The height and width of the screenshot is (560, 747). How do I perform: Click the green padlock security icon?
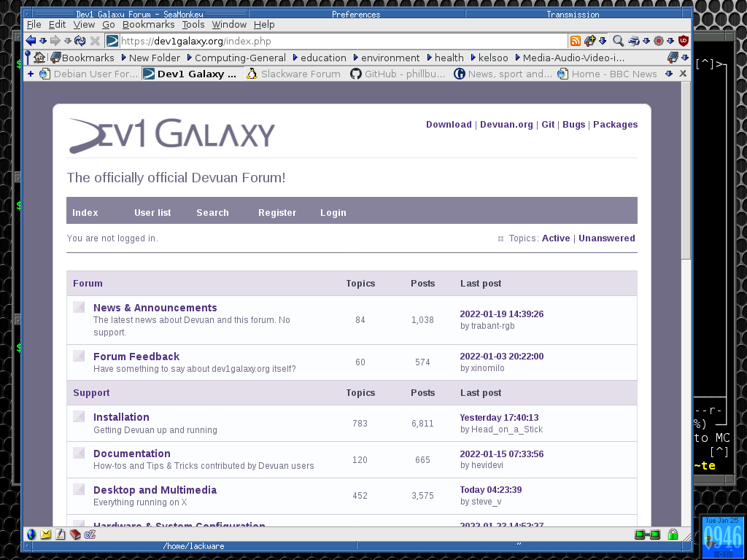(673, 534)
